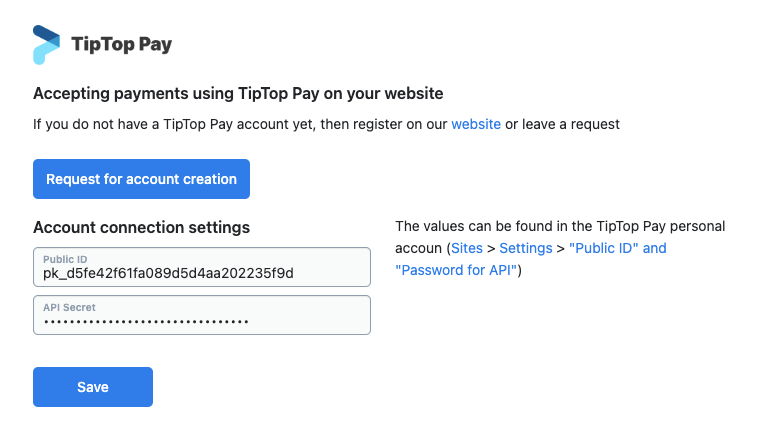This screenshot has width=768, height=421.
Task: Click the TipTop Pay brand name text
Action: pyautogui.click(x=122, y=44)
